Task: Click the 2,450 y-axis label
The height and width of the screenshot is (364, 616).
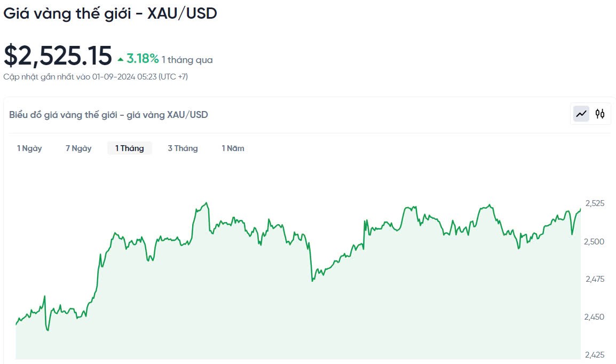Action: pyautogui.click(x=595, y=317)
